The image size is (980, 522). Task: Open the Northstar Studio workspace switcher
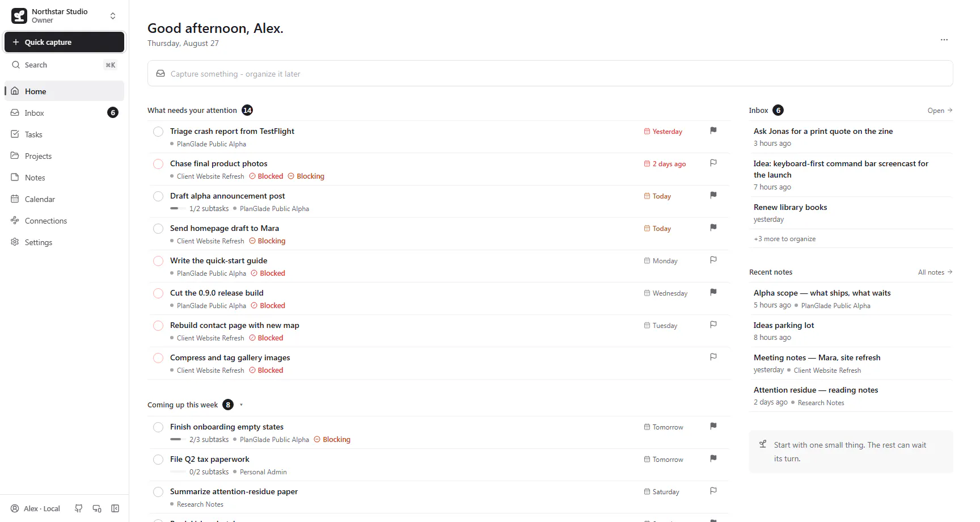click(64, 16)
